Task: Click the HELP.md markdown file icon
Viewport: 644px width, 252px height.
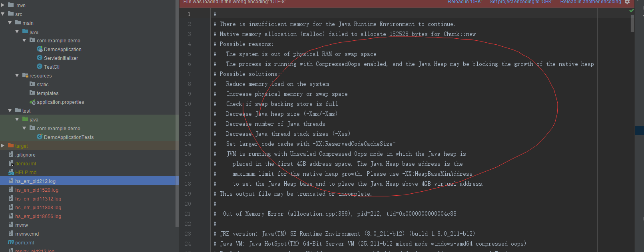Action: 11,172
